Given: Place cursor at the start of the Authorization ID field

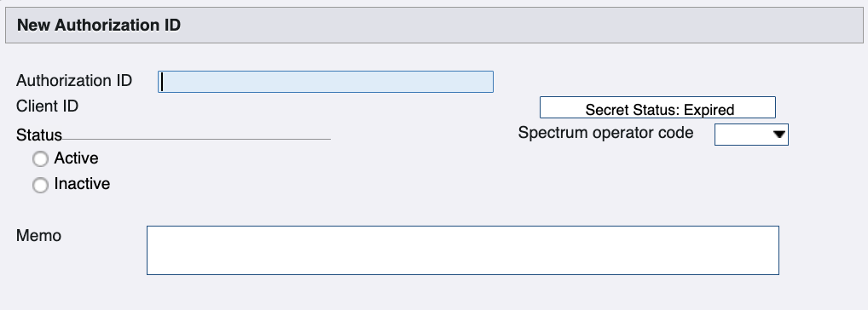Looking at the screenshot, I should (x=162, y=82).
